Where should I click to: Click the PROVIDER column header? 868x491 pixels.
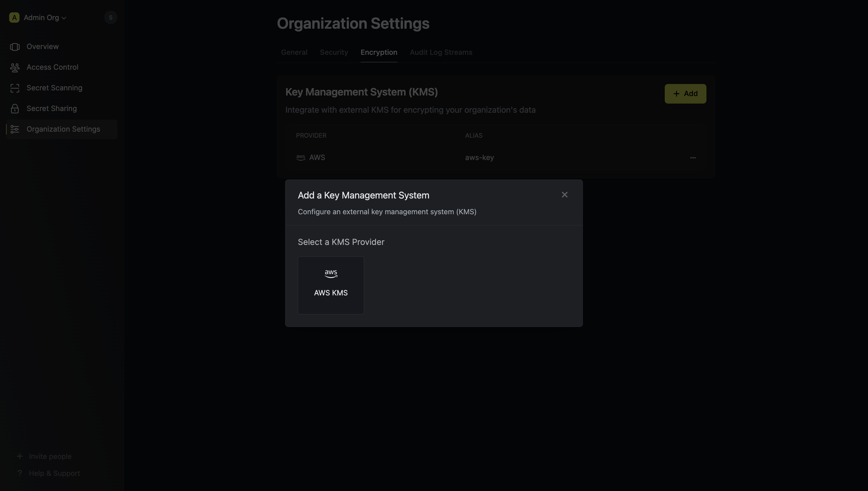click(x=311, y=135)
